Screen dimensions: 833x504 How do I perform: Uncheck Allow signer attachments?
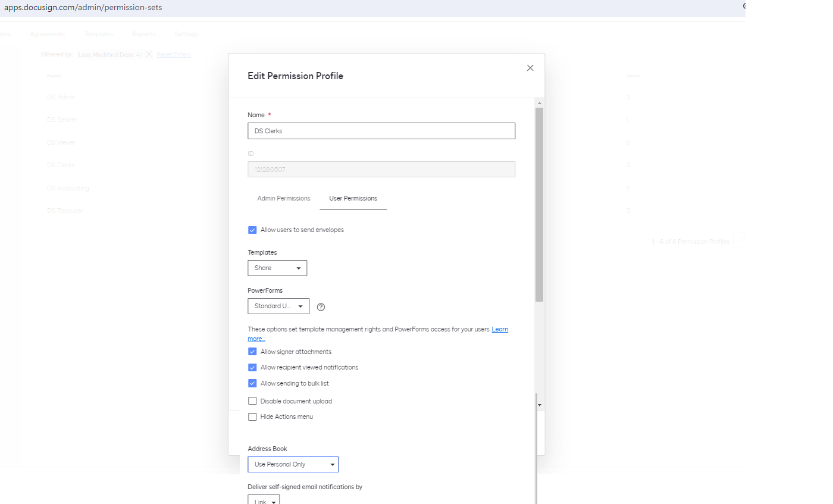point(252,352)
